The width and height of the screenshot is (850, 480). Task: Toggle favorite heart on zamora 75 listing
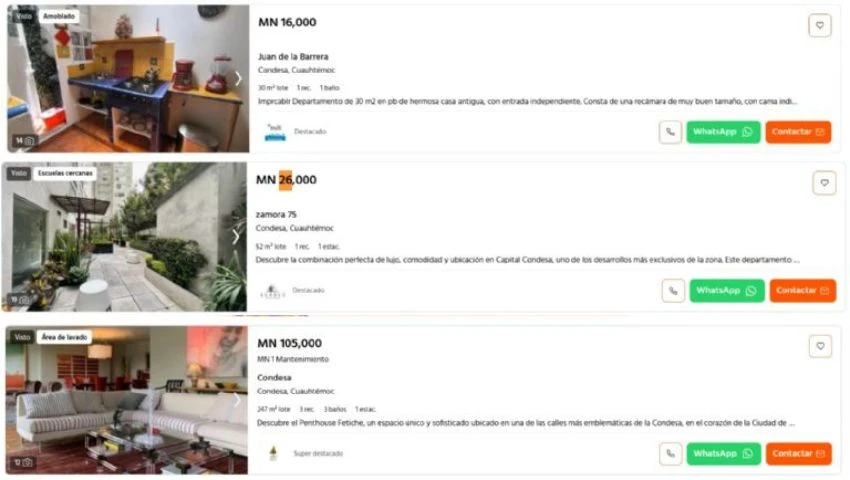click(824, 183)
